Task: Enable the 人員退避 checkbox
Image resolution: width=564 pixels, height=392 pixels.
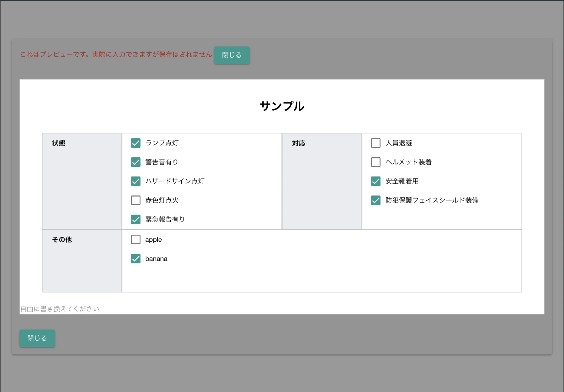Action: coord(376,143)
